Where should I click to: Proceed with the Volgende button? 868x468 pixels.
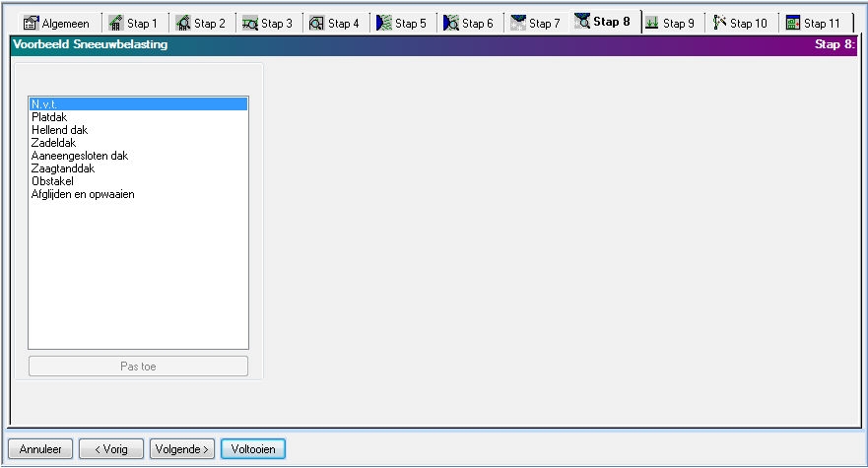[182, 449]
